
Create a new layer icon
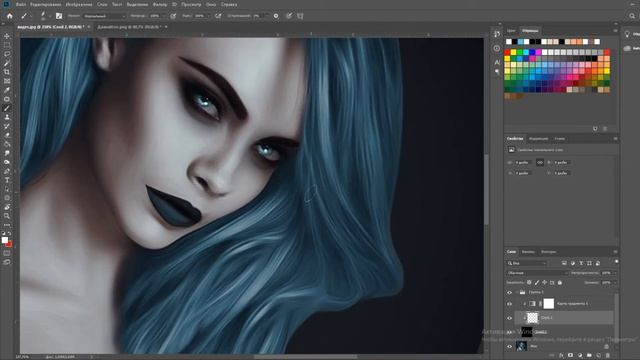click(598, 356)
